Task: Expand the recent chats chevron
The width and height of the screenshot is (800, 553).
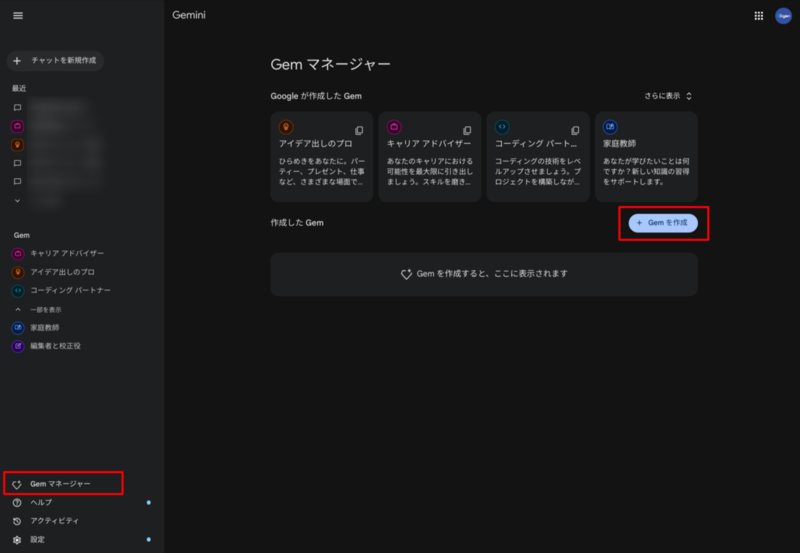Action: [x=17, y=200]
